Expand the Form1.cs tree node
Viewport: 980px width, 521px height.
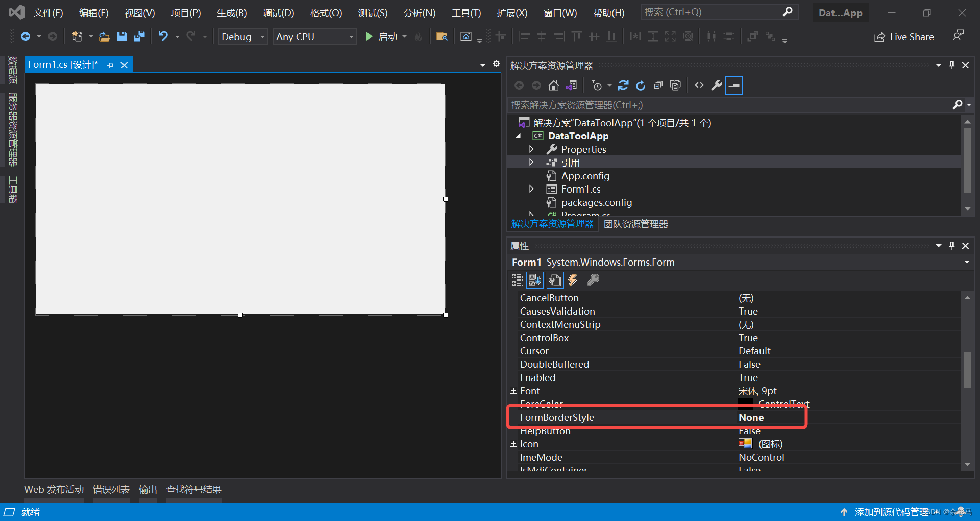point(531,188)
